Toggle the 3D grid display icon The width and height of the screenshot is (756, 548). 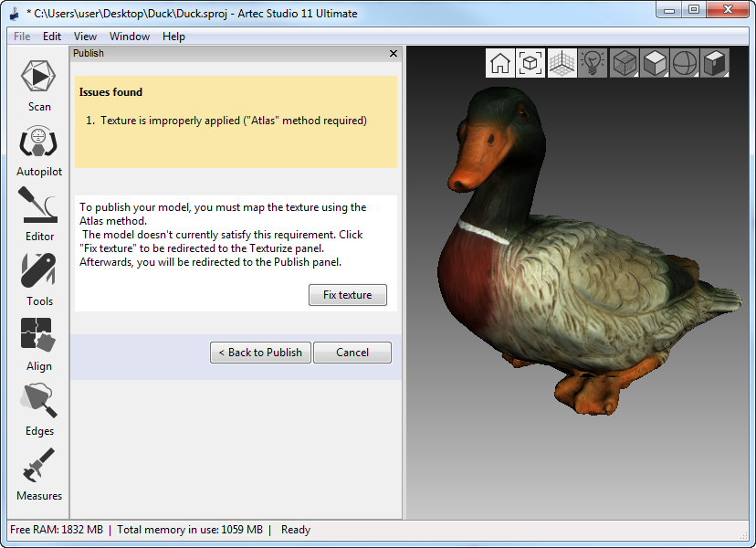562,63
